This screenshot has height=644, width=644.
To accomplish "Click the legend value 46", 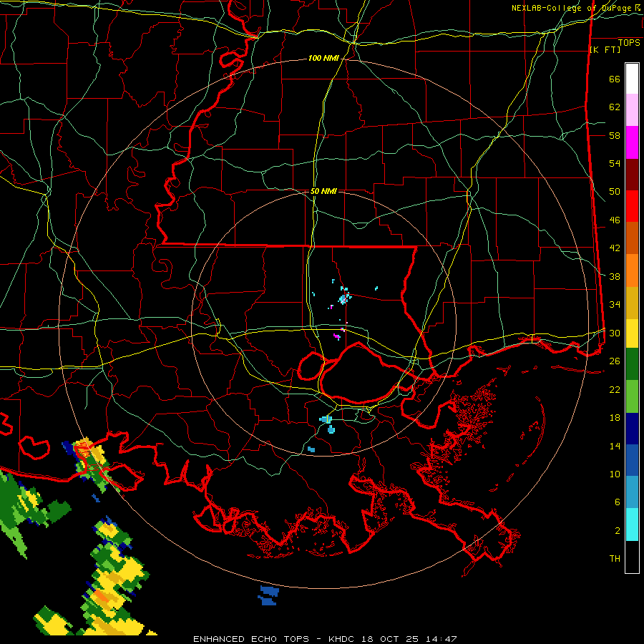I will coord(615,220).
